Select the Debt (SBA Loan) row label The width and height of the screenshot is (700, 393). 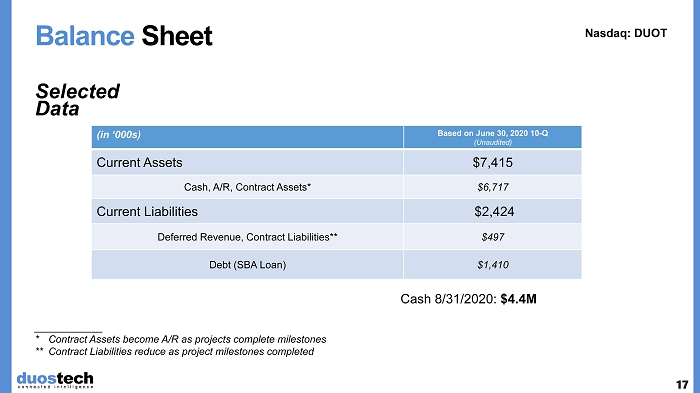(x=247, y=264)
